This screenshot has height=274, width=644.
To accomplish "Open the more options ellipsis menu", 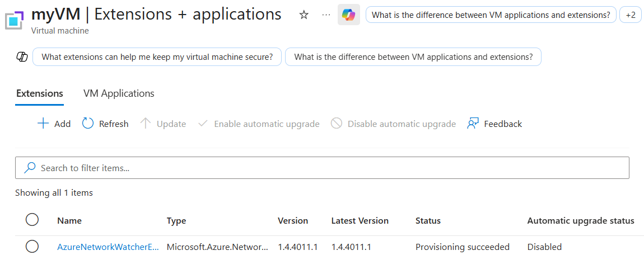I will coord(326,15).
